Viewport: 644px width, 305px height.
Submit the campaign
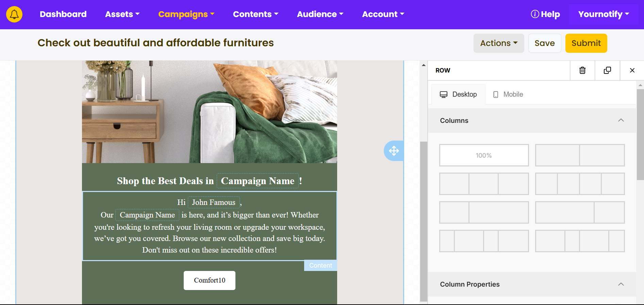(586, 43)
